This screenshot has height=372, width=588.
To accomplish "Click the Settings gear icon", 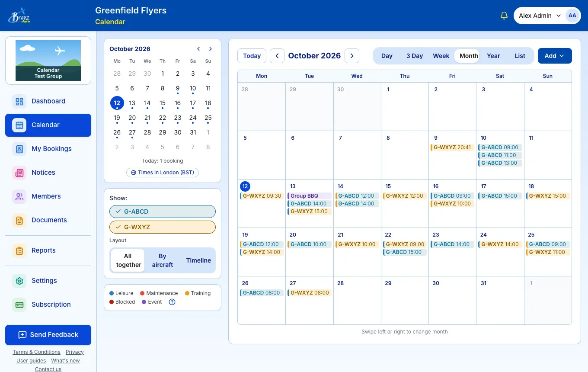I will (x=19, y=281).
